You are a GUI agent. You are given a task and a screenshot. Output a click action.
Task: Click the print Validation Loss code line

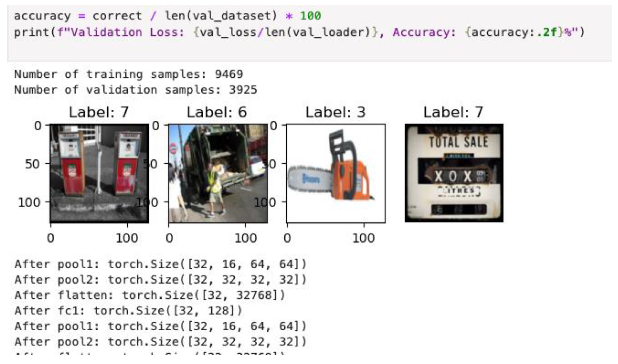click(299, 32)
